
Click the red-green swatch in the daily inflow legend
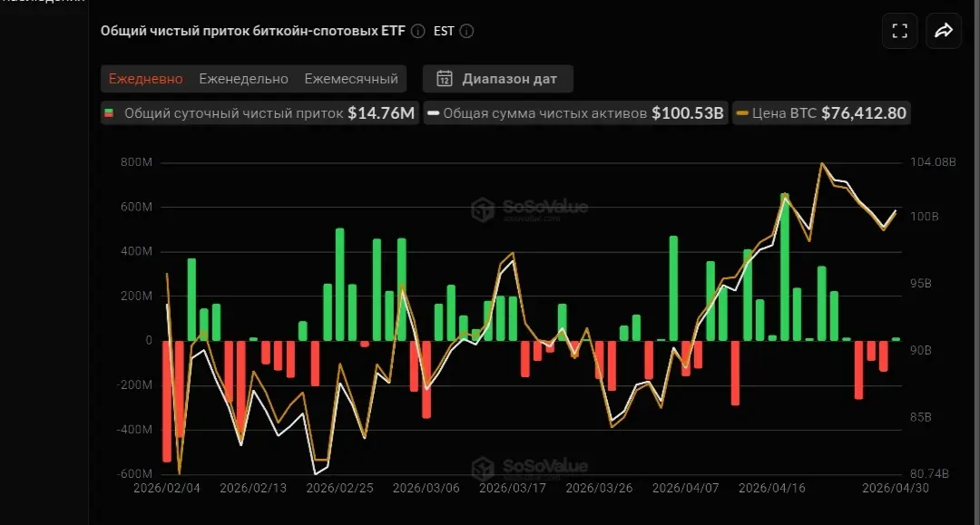tap(109, 113)
